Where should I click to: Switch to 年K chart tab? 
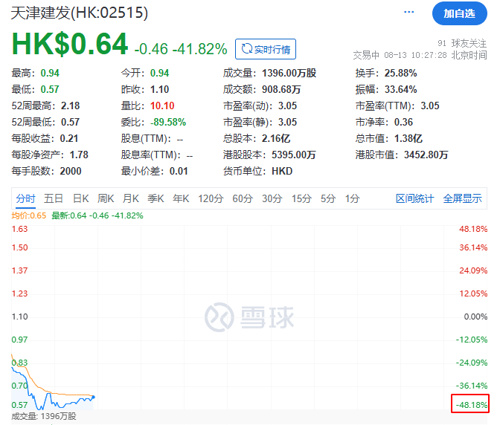(x=181, y=199)
